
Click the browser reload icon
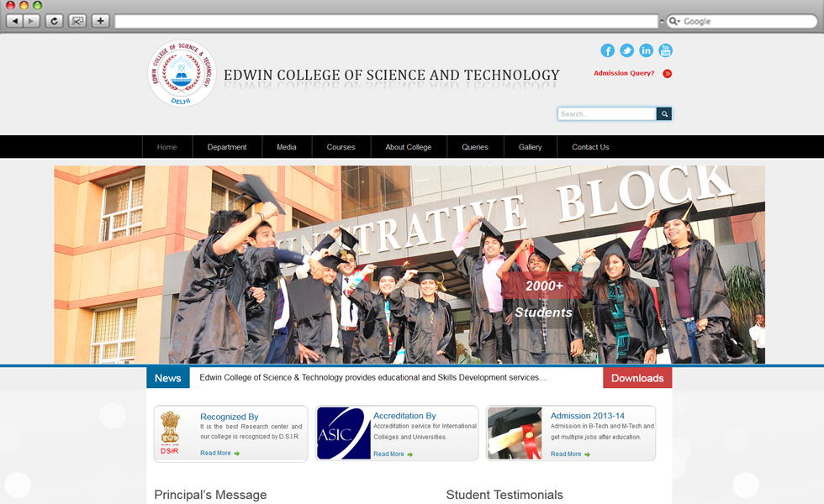[54, 21]
